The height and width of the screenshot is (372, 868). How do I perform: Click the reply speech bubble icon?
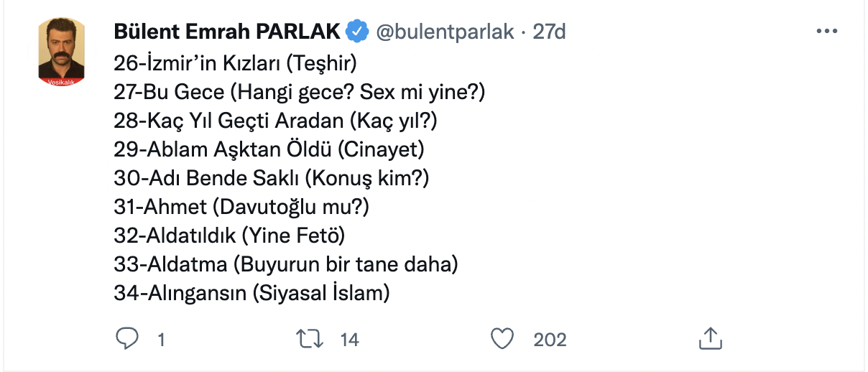(x=126, y=338)
